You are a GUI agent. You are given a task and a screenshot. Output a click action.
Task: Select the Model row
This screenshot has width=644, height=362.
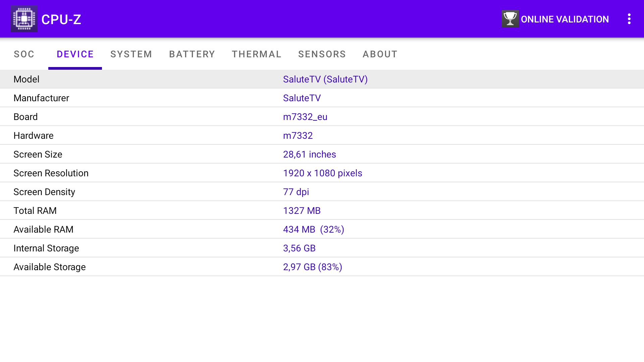click(x=322, y=79)
